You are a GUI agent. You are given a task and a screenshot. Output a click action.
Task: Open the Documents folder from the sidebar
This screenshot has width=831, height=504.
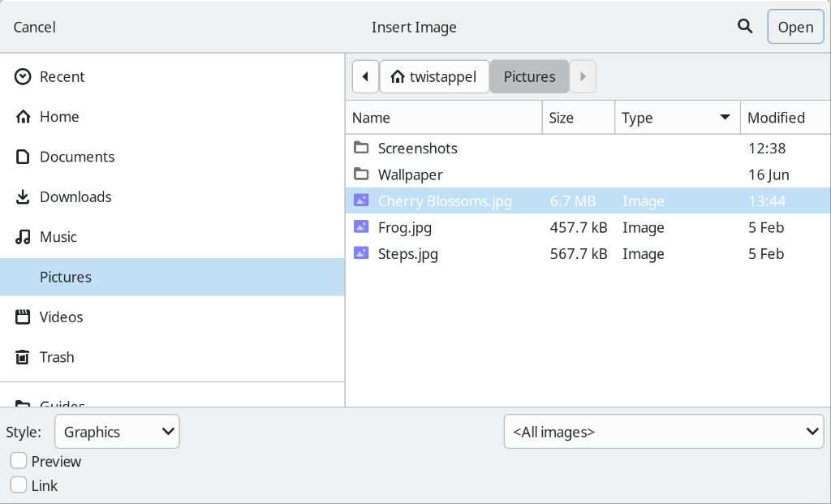(78, 157)
